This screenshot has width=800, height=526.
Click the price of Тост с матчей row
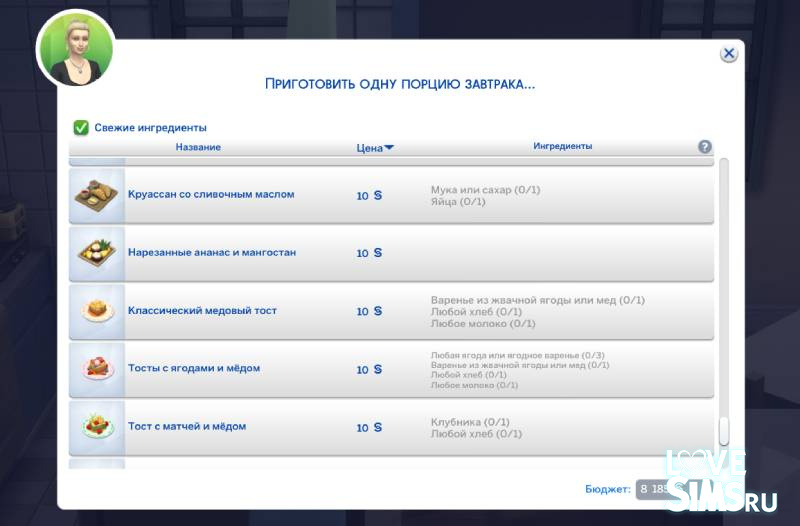[x=369, y=428]
